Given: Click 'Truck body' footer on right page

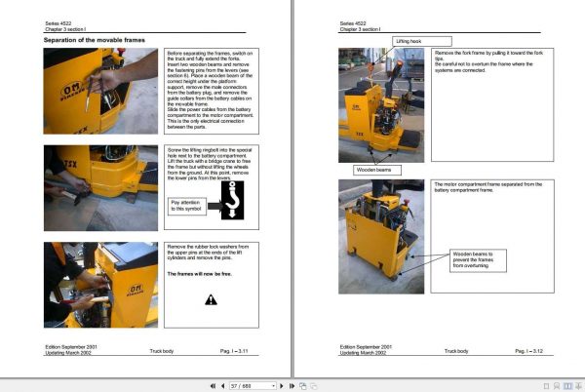Looking at the screenshot, I should pos(456,351).
